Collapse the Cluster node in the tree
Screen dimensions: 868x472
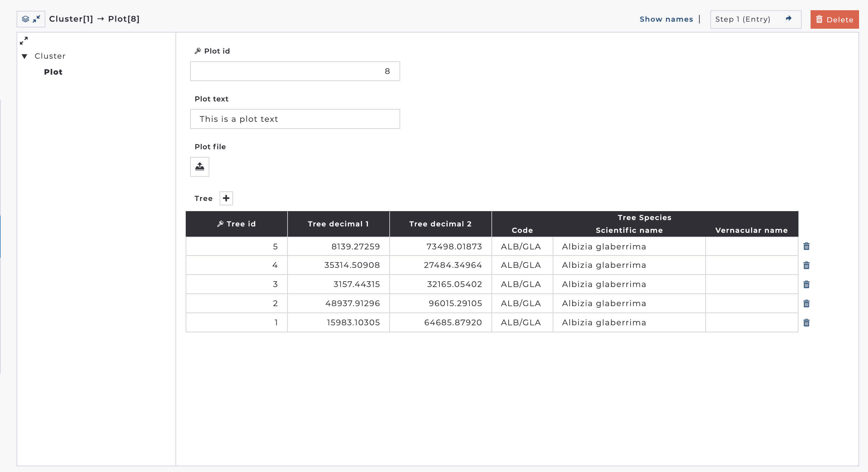click(x=24, y=56)
